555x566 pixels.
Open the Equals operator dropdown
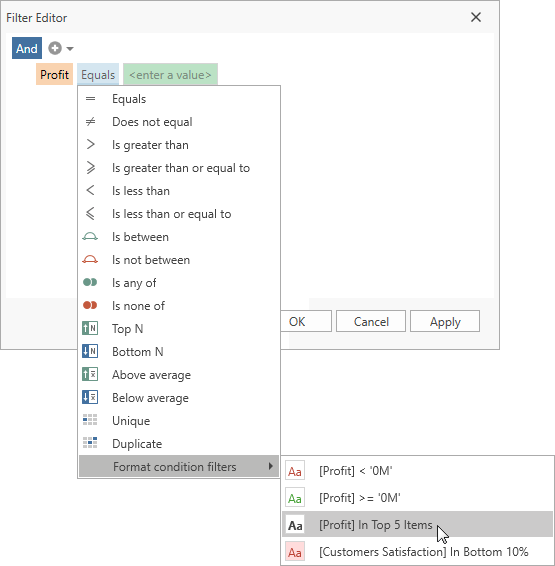(98, 74)
